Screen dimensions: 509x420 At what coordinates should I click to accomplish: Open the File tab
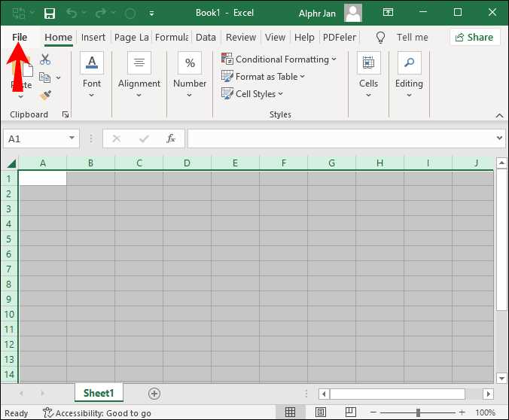coord(20,38)
